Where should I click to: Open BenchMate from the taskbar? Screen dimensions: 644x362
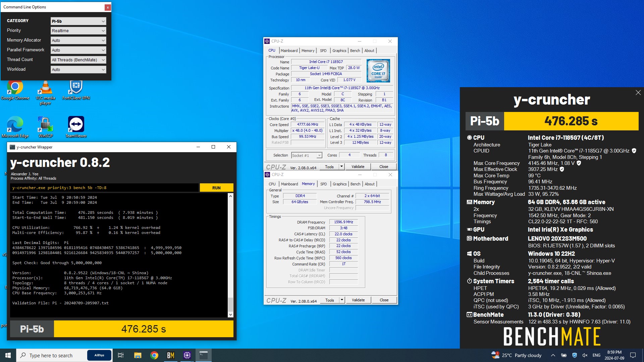pyautogui.click(x=171, y=355)
